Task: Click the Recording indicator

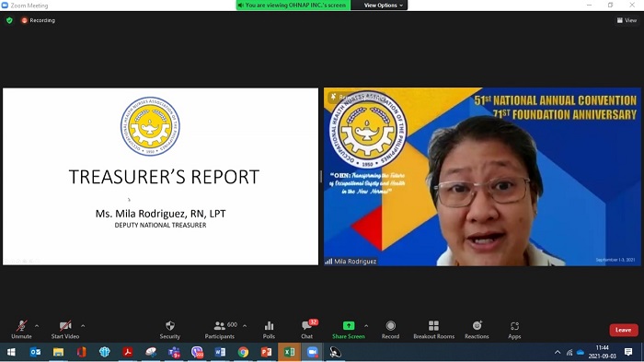Action: (x=39, y=20)
